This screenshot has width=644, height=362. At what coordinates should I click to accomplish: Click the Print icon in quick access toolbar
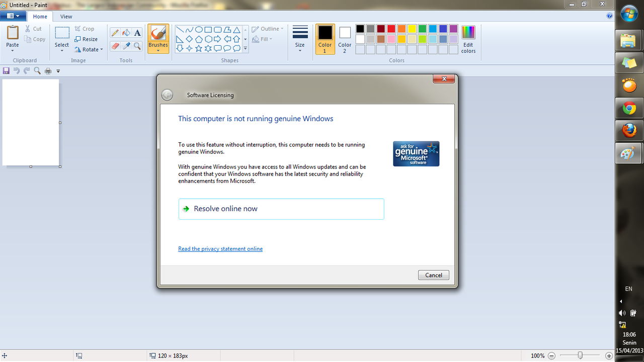[x=48, y=71]
